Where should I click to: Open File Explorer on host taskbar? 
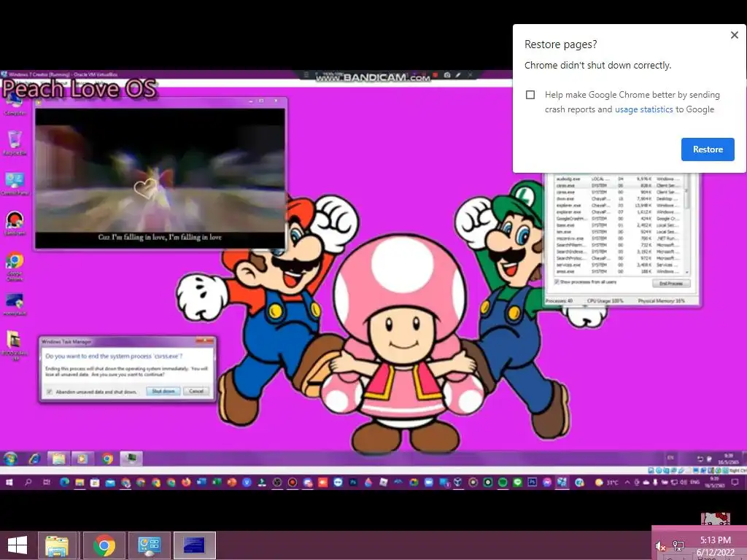point(57,545)
